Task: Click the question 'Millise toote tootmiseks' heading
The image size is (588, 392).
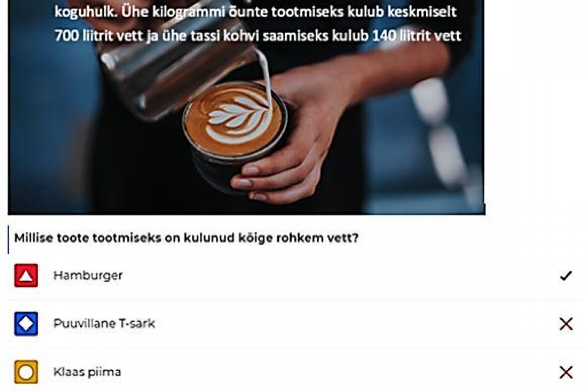Action: tap(186, 238)
